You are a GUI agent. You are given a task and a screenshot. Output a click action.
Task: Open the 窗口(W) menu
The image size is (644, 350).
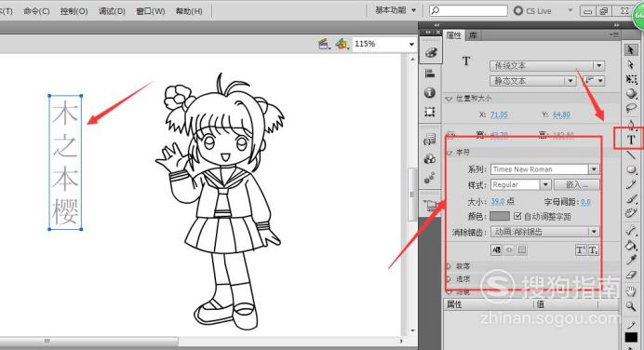click(151, 11)
